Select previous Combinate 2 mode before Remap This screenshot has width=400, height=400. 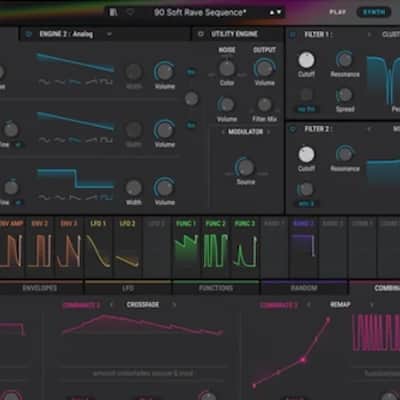(x=309, y=305)
